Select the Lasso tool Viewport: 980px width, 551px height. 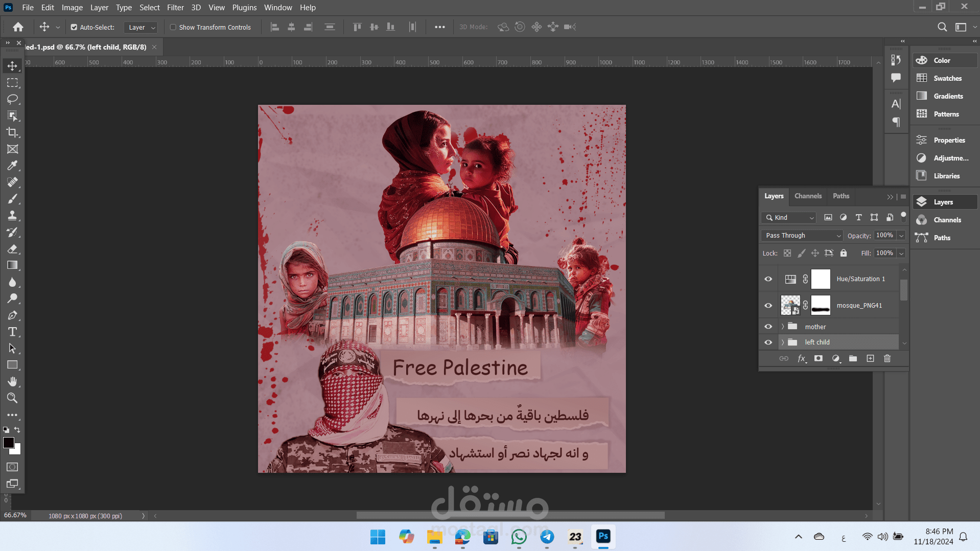click(x=12, y=99)
